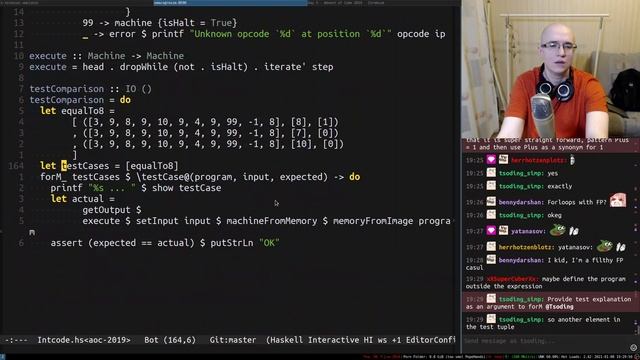Image resolution: width=640 pixels, height=360 pixels.
Task: Click the frog emote in herrhotzenblotz's 19:27 message
Action: coord(604,246)
